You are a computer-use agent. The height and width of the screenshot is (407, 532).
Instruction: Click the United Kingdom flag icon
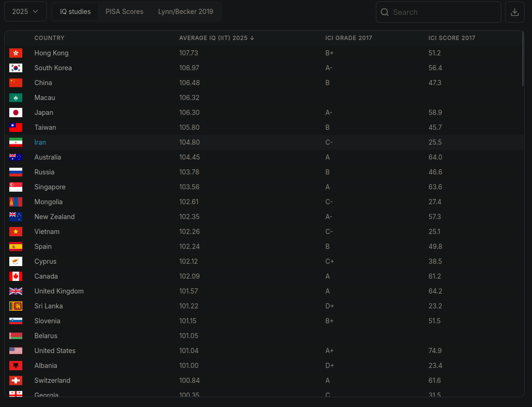pos(16,291)
